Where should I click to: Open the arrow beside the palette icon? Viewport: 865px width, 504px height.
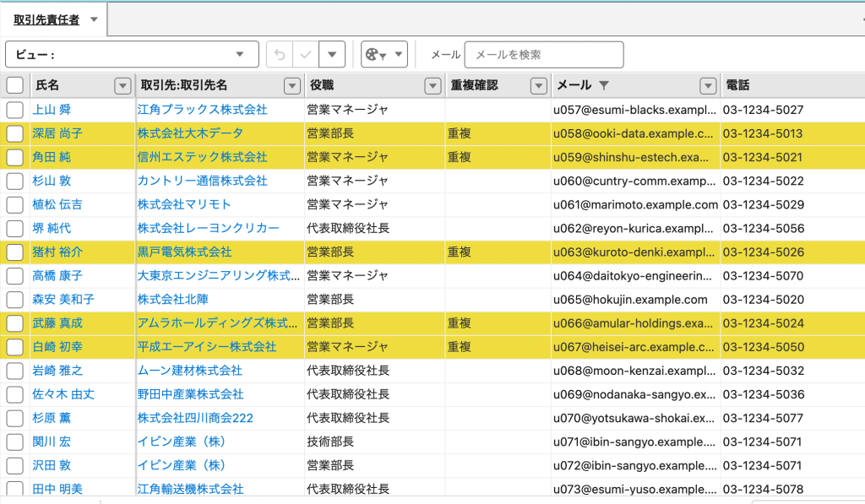point(398,55)
